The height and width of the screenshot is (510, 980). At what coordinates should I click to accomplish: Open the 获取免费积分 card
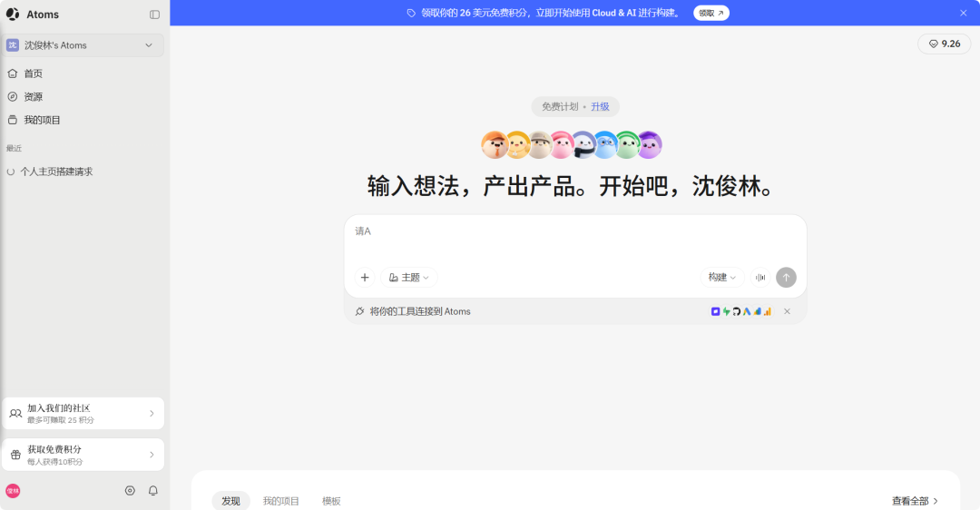pos(83,455)
